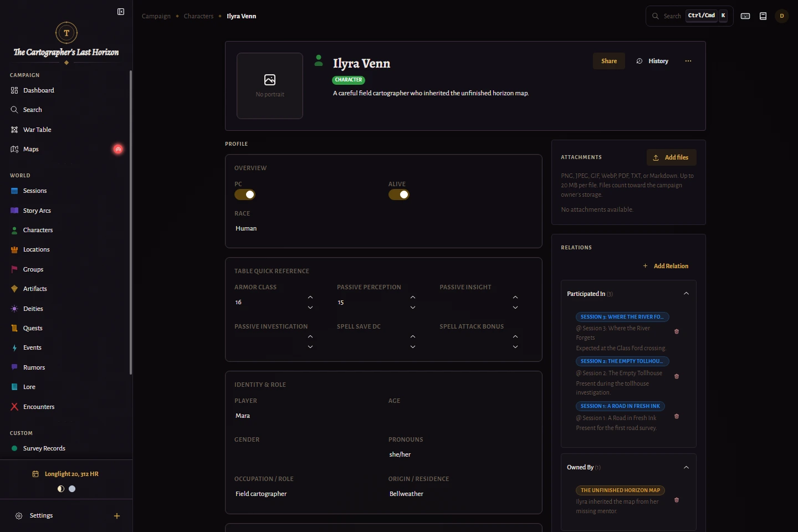798x532 pixels.
Task: Delete Session 1 relation trash icon
Action: (677, 416)
